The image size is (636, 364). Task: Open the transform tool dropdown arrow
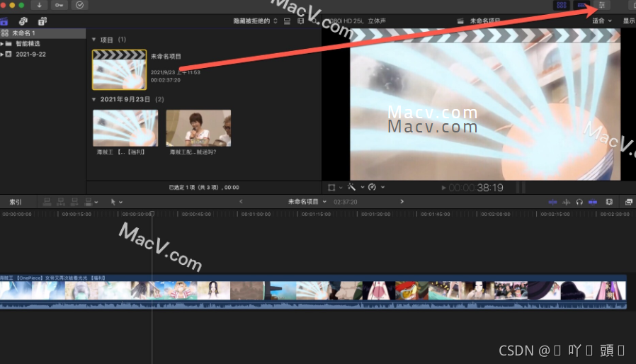pos(341,188)
